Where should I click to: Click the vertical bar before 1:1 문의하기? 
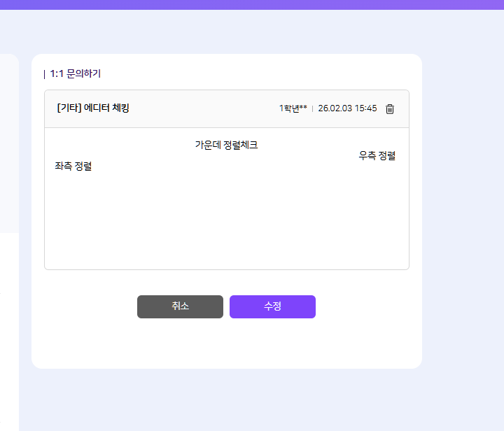(45, 73)
